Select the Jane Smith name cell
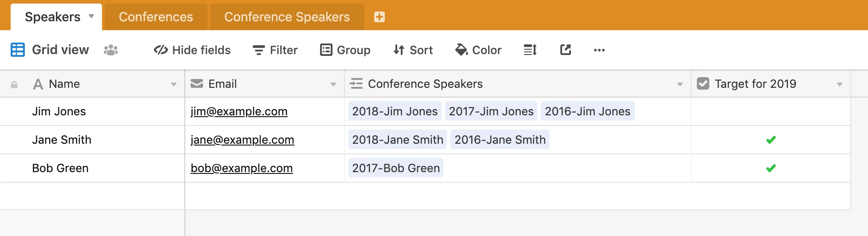Viewport: 868px width, 236px height. (x=62, y=140)
